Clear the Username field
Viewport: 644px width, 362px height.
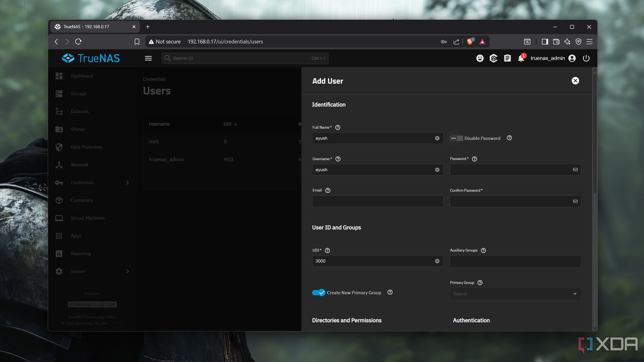pyautogui.click(x=437, y=170)
